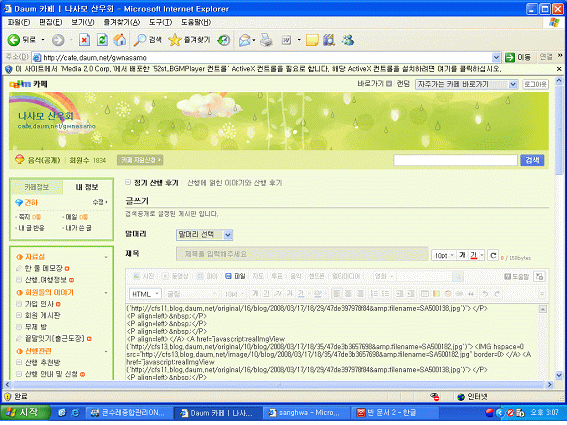The height and width of the screenshot is (425, 567).
Task: Open the address bar dropdown arrow
Action: (x=496, y=57)
